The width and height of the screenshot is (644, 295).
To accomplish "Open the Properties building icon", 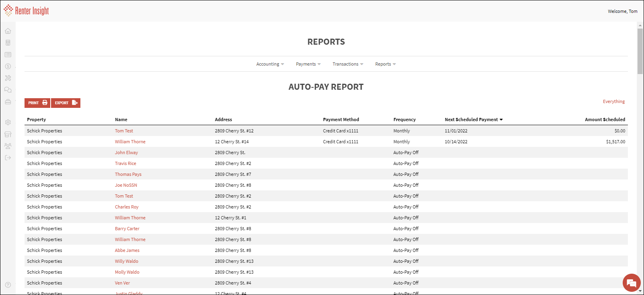I will click(8, 43).
